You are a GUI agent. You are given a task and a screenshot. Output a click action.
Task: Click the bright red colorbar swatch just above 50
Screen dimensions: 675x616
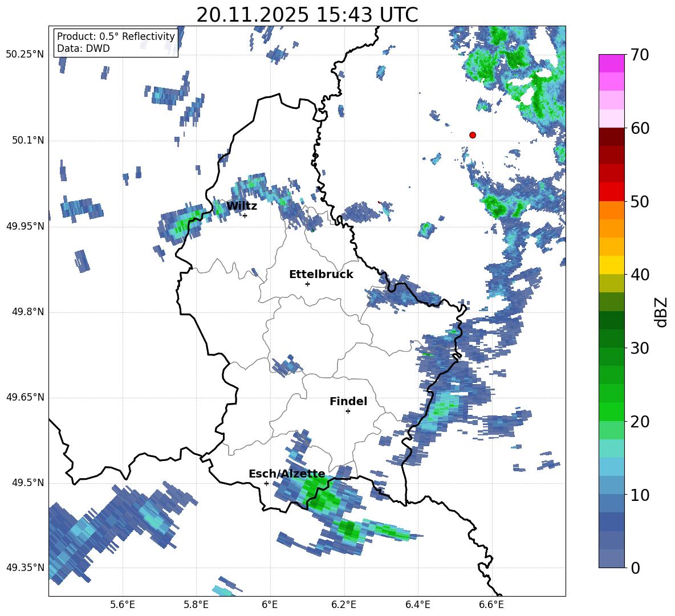tap(611, 191)
